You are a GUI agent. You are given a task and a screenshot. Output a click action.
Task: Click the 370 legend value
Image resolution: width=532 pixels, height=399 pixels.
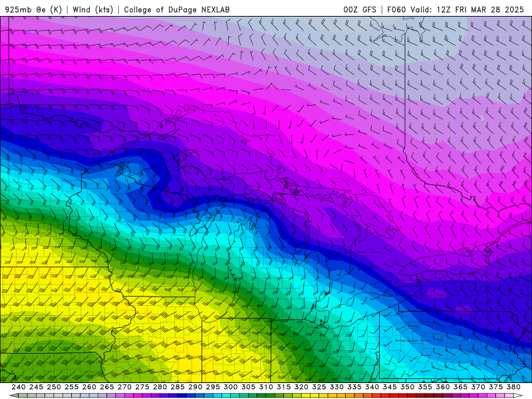point(477,387)
